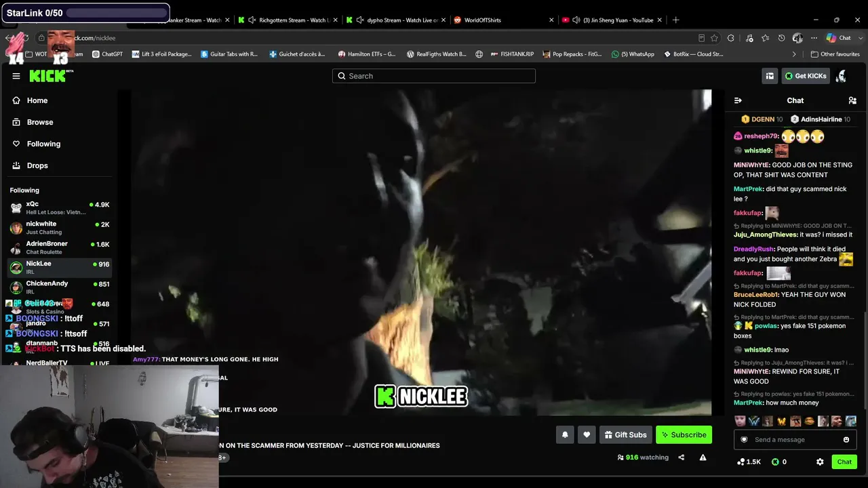The image size is (868, 488).
Task: Click into Send a message field
Action: (x=795, y=440)
